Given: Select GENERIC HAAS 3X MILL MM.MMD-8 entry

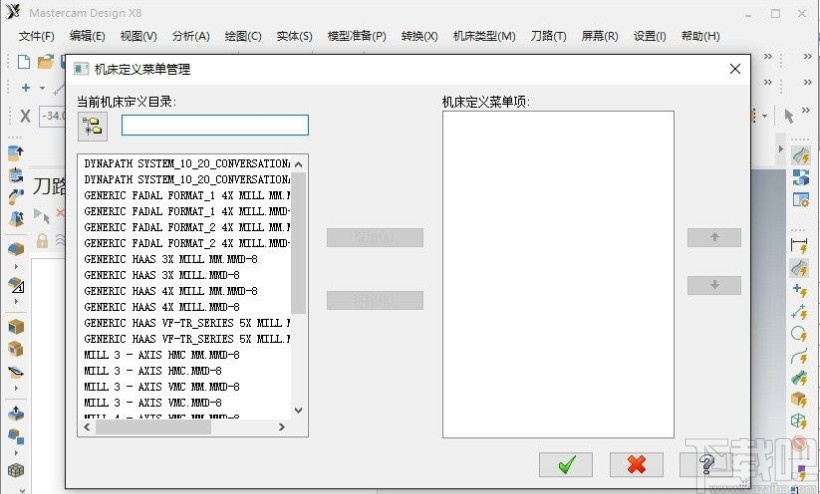Looking at the screenshot, I should pyautogui.click(x=170, y=259).
